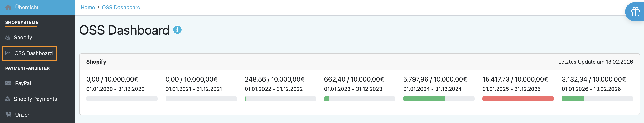Open the info icon beside OSS Dashboard title
644x123 pixels.
coord(177,30)
